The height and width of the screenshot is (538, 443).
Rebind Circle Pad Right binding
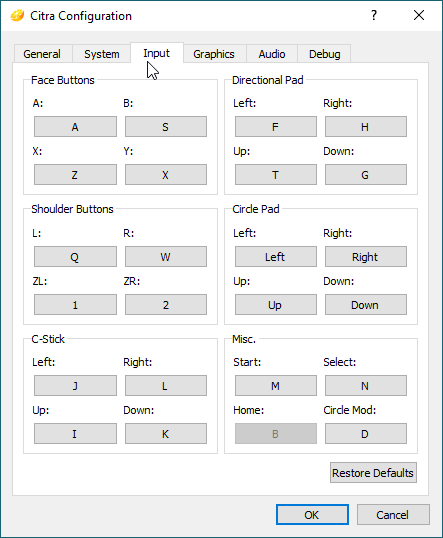366,256
